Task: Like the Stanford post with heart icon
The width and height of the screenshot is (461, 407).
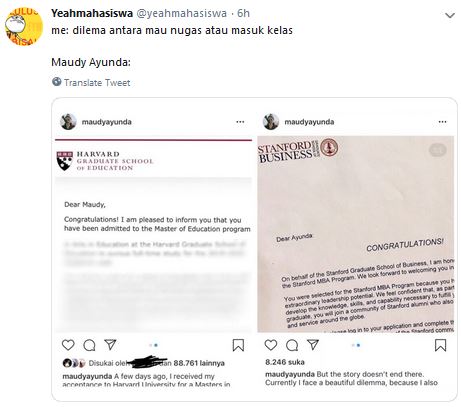Action: [x=270, y=345]
